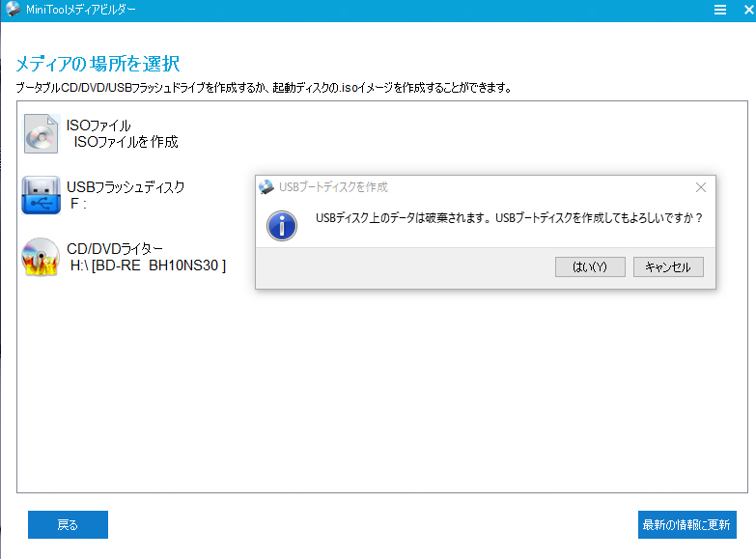Click the メディアの場所を選択 heading
Viewport: 756px width, 559px height.
[98, 64]
